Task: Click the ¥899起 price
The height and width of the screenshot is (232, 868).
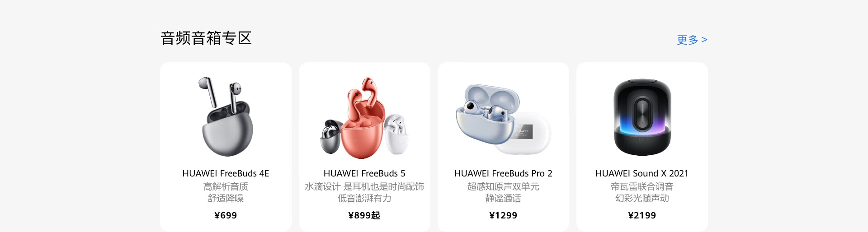Action: 364,215
